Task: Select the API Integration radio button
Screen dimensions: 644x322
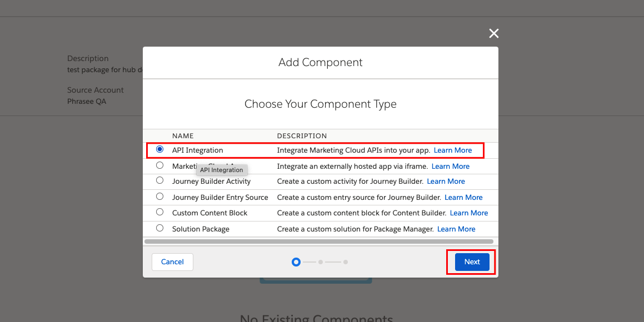Action: [x=160, y=149]
